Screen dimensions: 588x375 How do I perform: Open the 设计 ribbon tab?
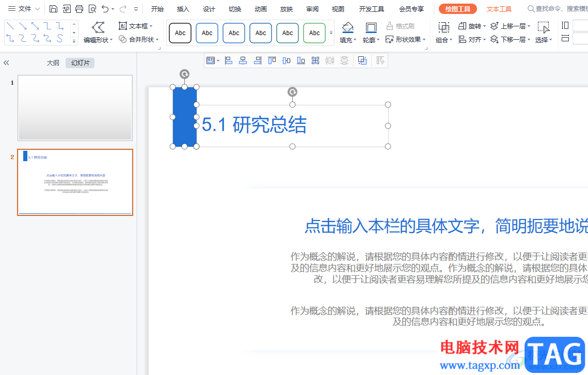[x=209, y=9]
